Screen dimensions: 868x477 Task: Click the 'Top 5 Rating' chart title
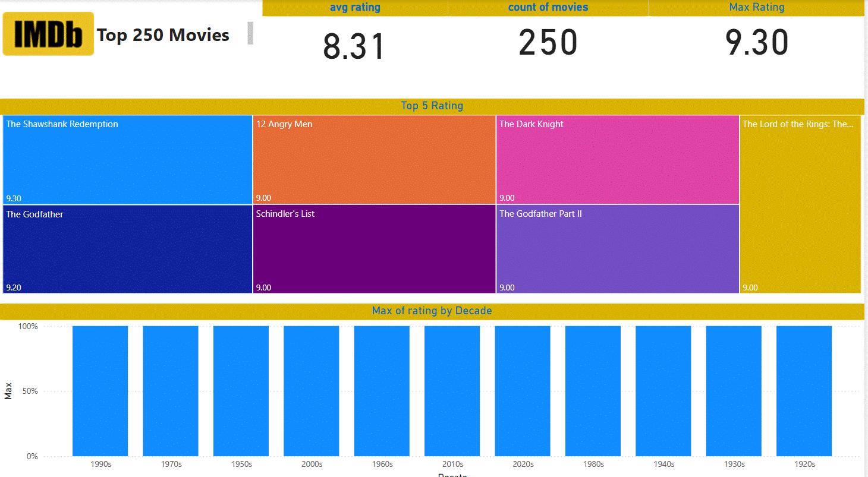pos(432,106)
